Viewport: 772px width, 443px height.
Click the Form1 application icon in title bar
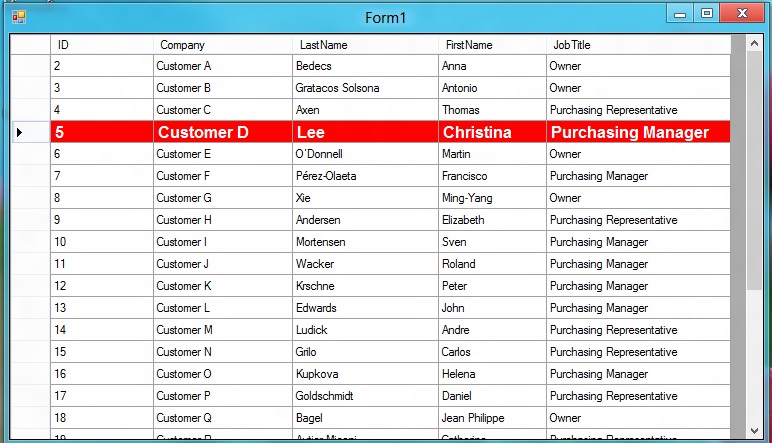18,16
